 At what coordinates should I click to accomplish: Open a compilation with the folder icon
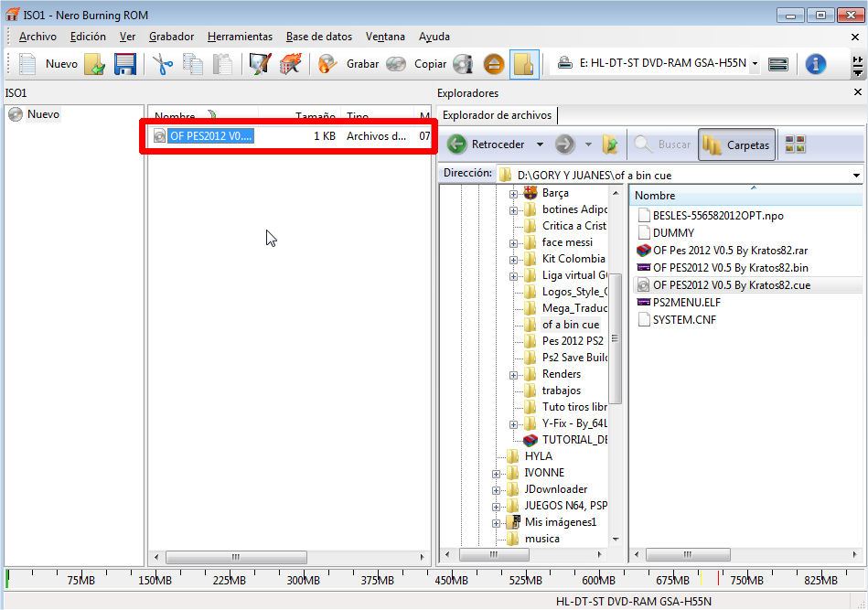click(94, 64)
